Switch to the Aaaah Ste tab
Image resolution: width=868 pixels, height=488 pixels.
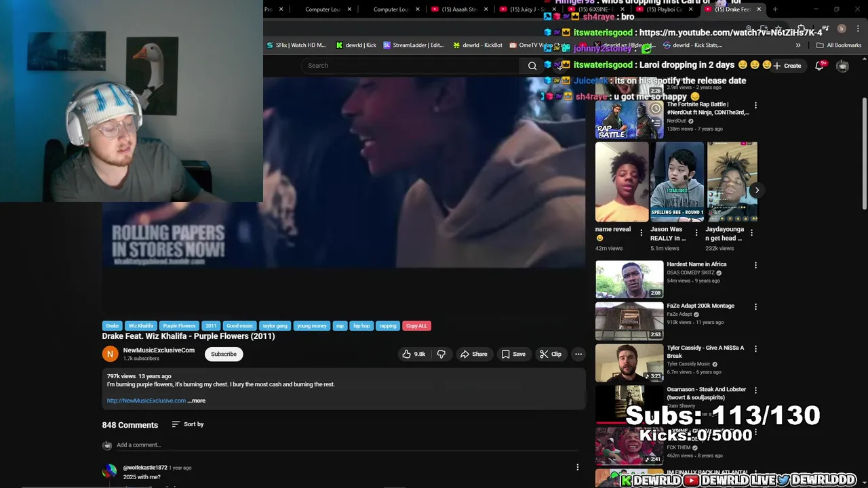pyautogui.click(x=458, y=9)
